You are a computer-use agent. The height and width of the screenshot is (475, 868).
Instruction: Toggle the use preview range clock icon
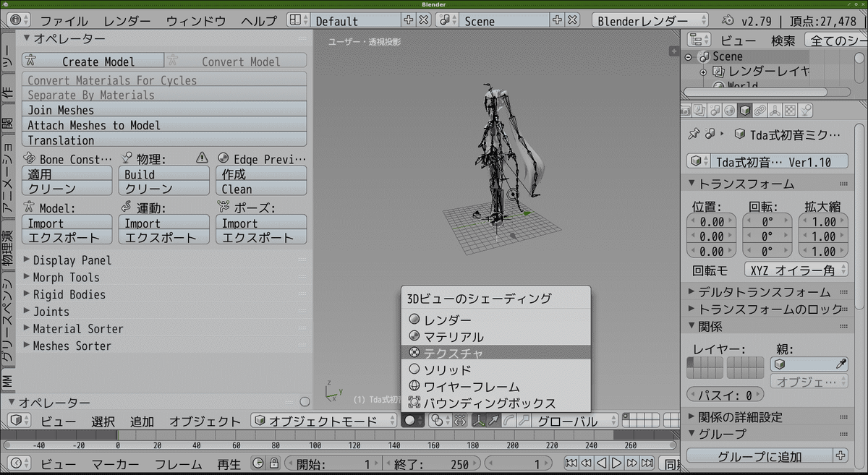pos(259,463)
